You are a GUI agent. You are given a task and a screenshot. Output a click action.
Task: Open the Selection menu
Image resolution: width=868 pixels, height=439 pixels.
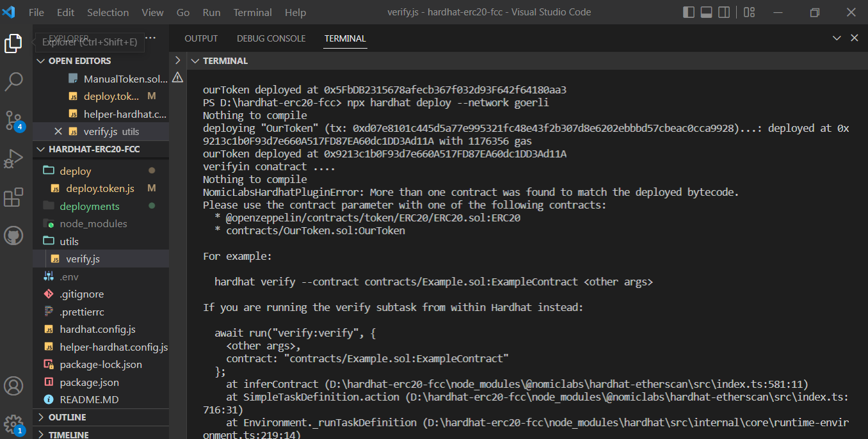coord(108,13)
